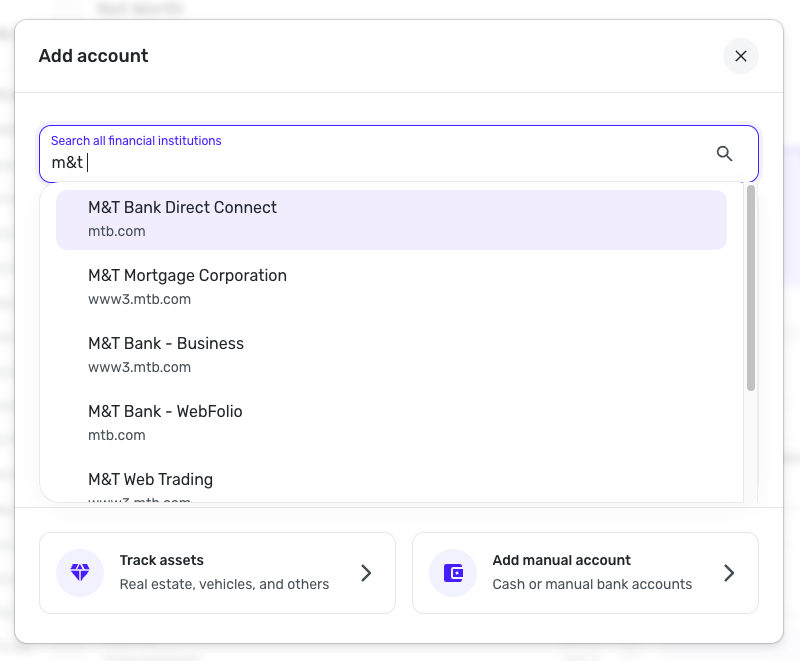Click mtb.com under M&T Bank Direct Connect

click(x=117, y=231)
